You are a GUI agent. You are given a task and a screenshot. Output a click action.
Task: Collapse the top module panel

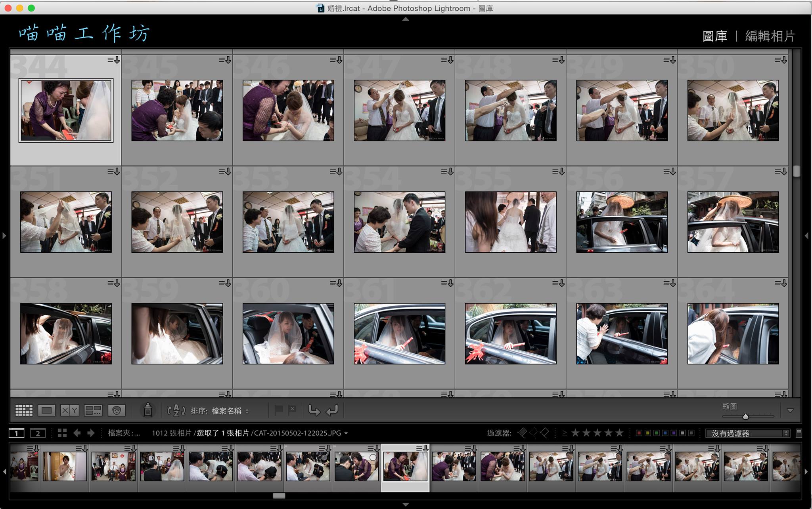pos(406,19)
